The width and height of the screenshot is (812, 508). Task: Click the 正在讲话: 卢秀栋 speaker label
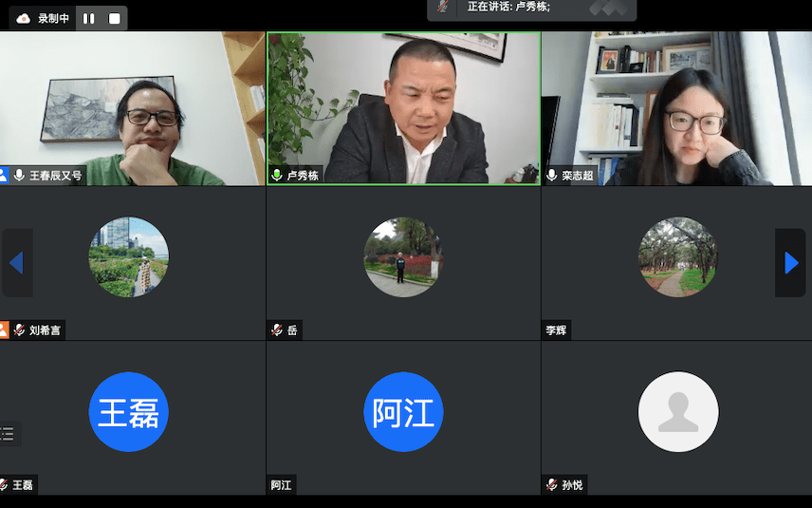pyautogui.click(x=508, y=7)
